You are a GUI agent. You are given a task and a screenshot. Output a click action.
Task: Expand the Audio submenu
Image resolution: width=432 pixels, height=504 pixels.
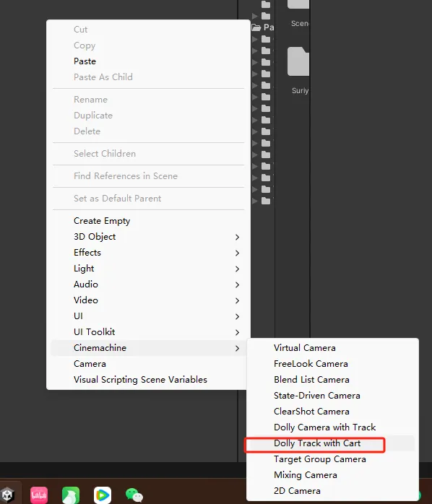148,284
